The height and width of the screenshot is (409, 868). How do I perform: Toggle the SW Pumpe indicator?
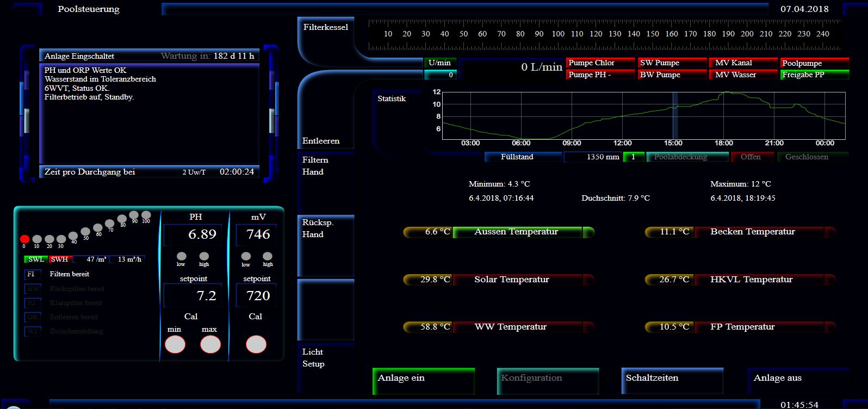click(672, 63)
